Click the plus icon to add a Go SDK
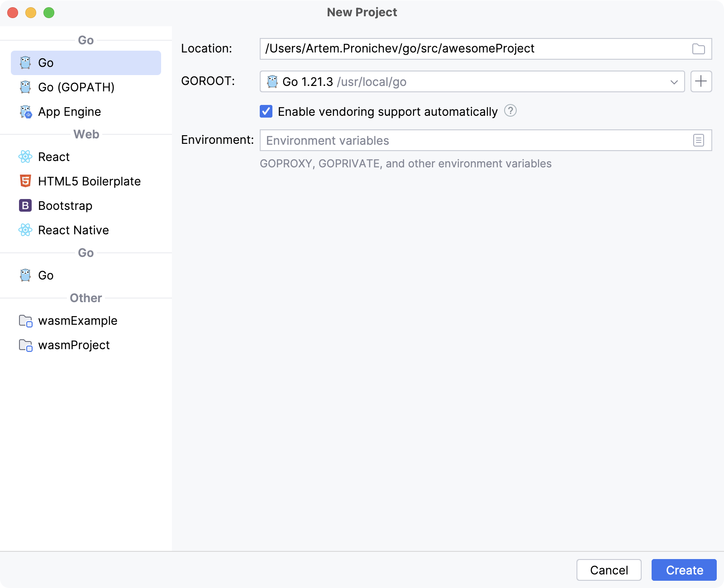Viewport: 724px width, 588px height. tap(701, 81)
